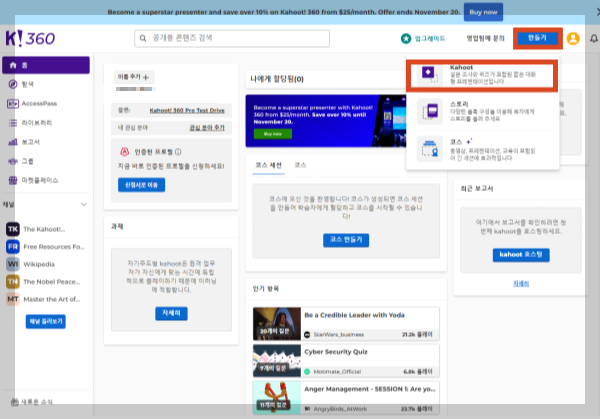The image size is (600, 419).
Task: Select Kahoot option in create menu
Action: [482, 75]
